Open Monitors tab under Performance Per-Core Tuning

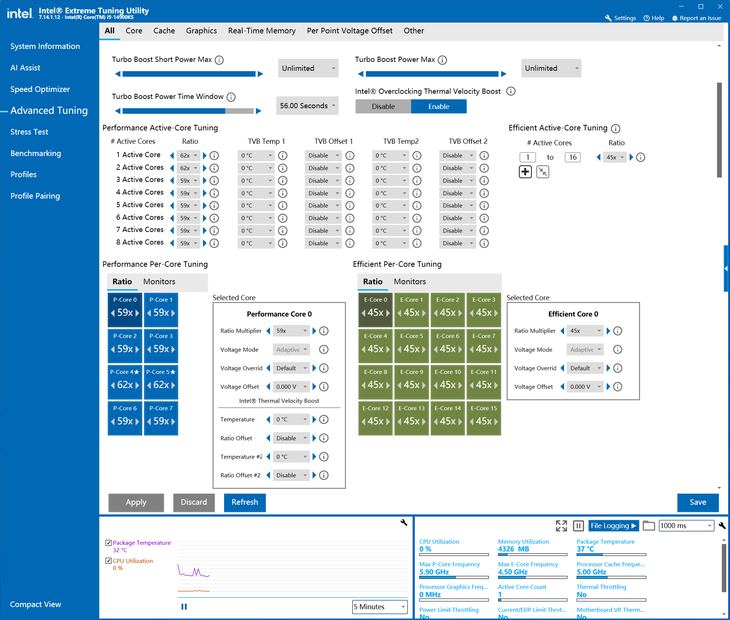click(159, 282)
